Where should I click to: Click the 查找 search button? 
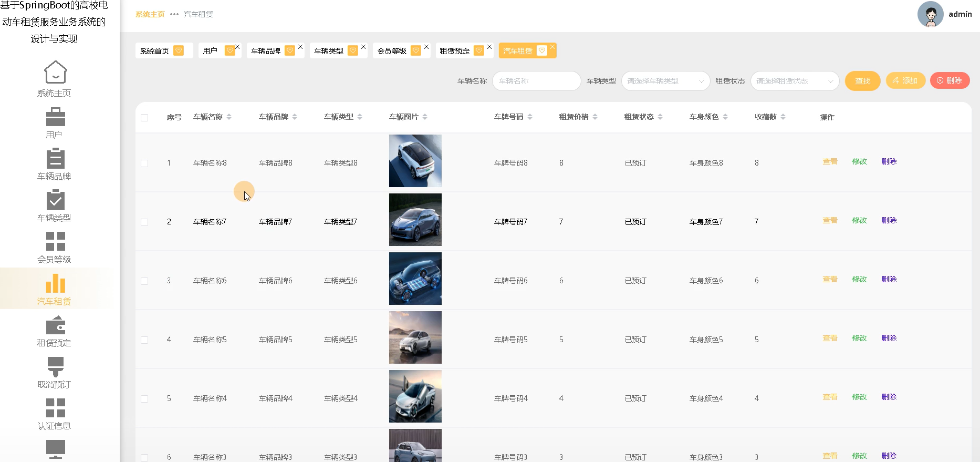[x=863, y=81]
